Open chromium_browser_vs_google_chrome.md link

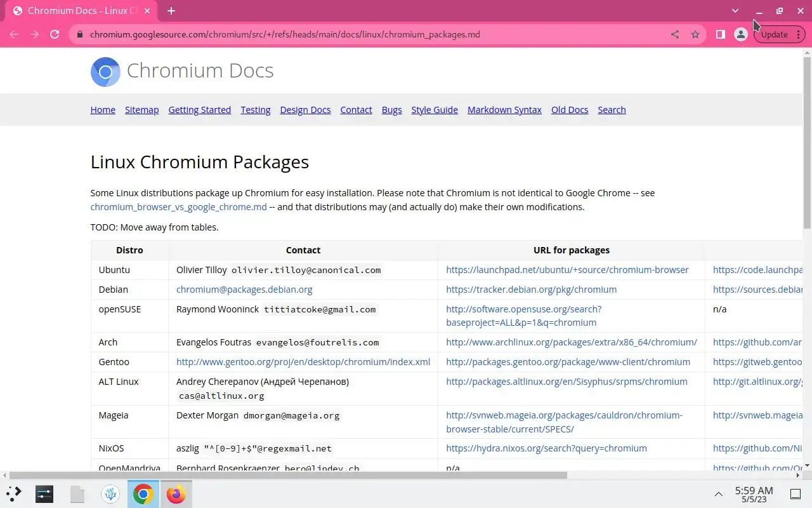click(x=178, y=207)
